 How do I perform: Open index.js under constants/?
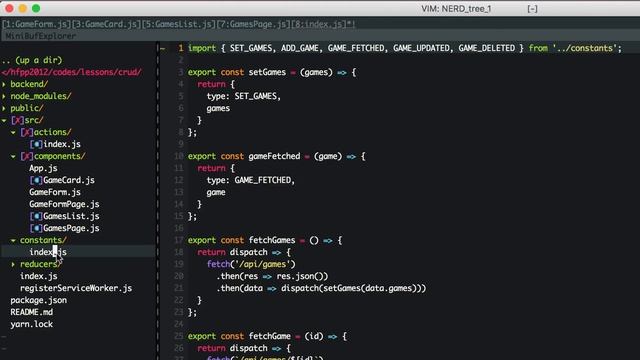pyautogui.click(x=48, y=252)
